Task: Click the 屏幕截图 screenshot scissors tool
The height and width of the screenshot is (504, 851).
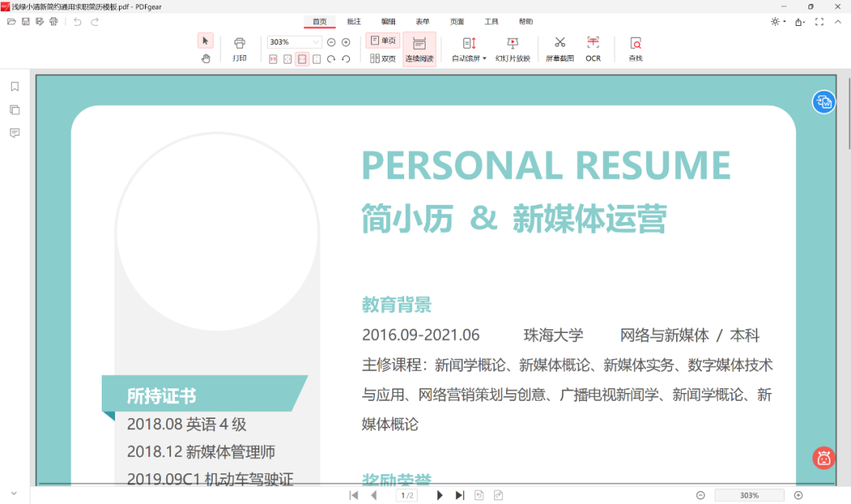Action: [559, 49]
